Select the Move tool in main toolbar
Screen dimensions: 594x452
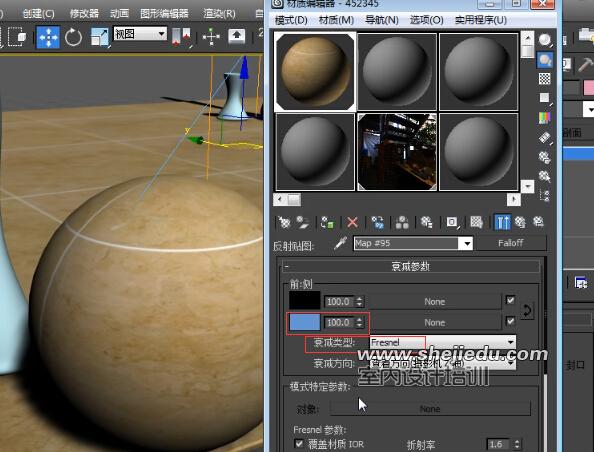click(48, 37)
